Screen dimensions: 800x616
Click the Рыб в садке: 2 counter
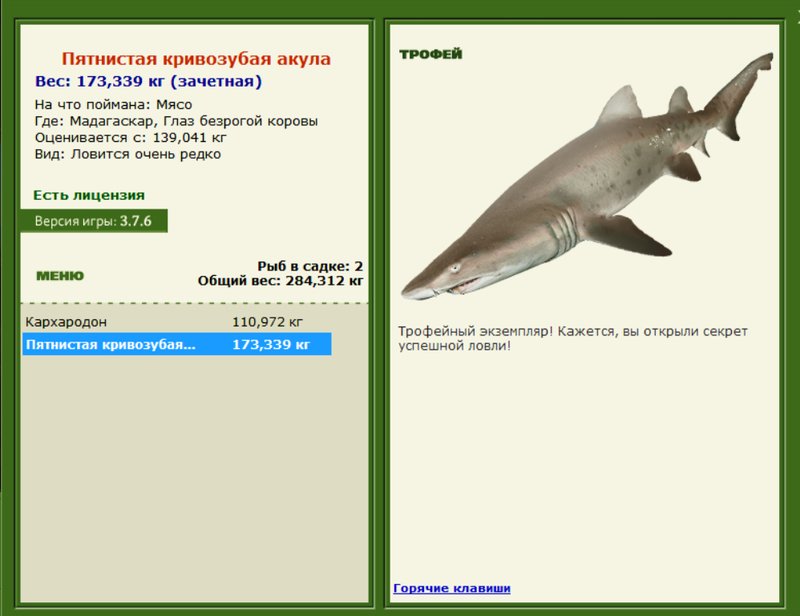[x=310, y=266]
